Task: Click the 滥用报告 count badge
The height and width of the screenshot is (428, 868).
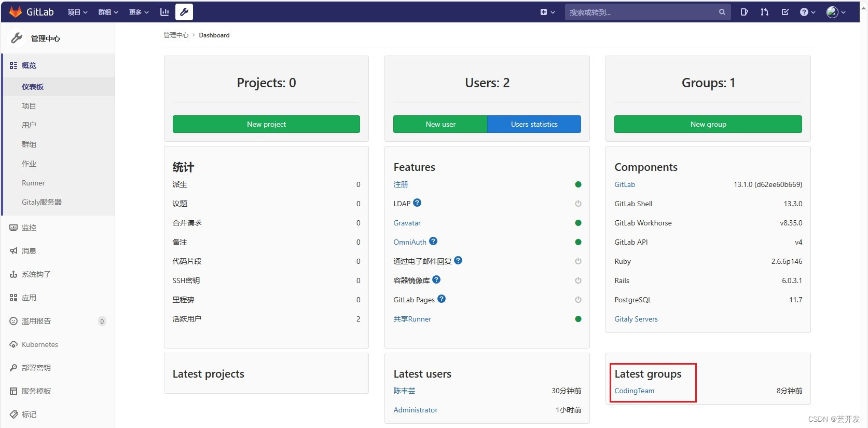Action: (x=102, y=321)
